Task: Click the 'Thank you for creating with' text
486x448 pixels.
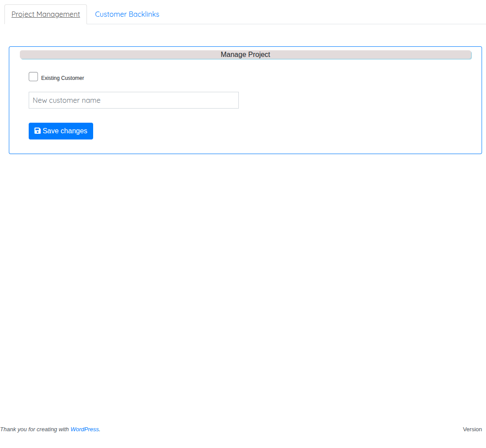Action: [34, 429]
